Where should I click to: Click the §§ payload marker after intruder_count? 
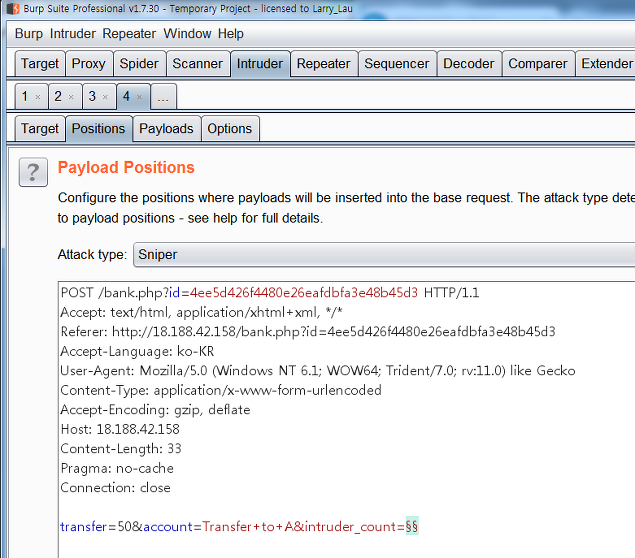[412, 526]
